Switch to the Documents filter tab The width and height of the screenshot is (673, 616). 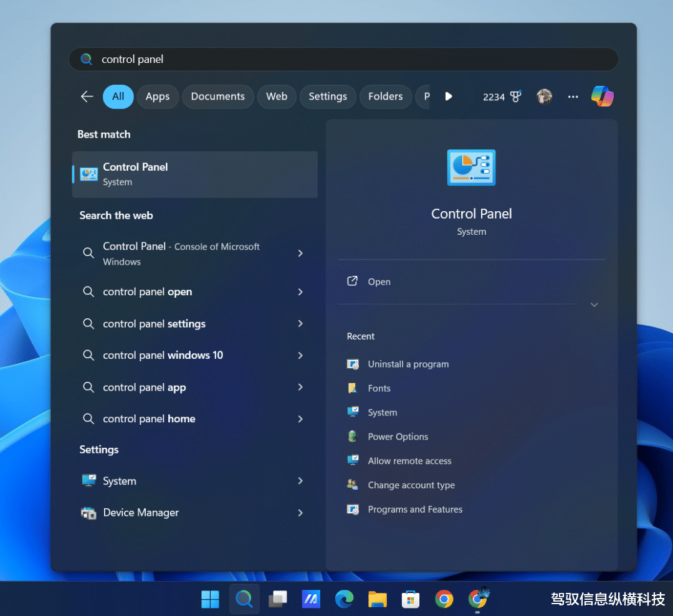coord(217,97)
